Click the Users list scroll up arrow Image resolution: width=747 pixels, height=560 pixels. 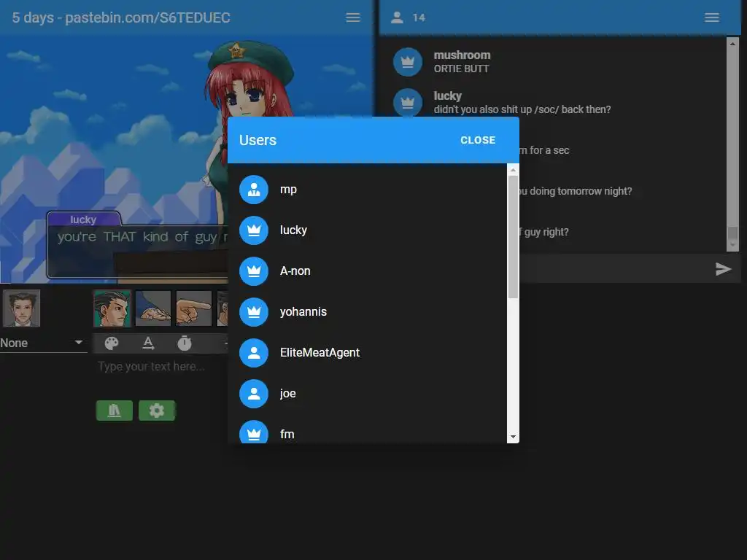pyautogui.click(x=513, y=170)
